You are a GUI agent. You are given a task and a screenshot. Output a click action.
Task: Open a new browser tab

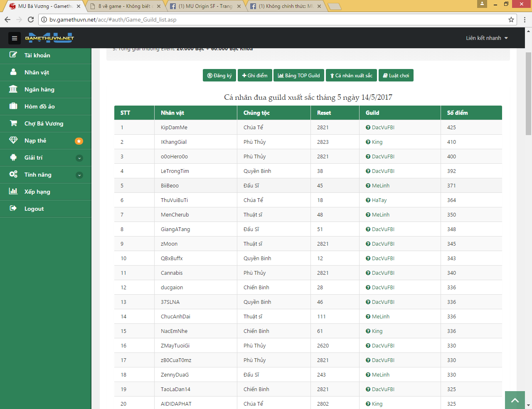click(x=335, y=6)
